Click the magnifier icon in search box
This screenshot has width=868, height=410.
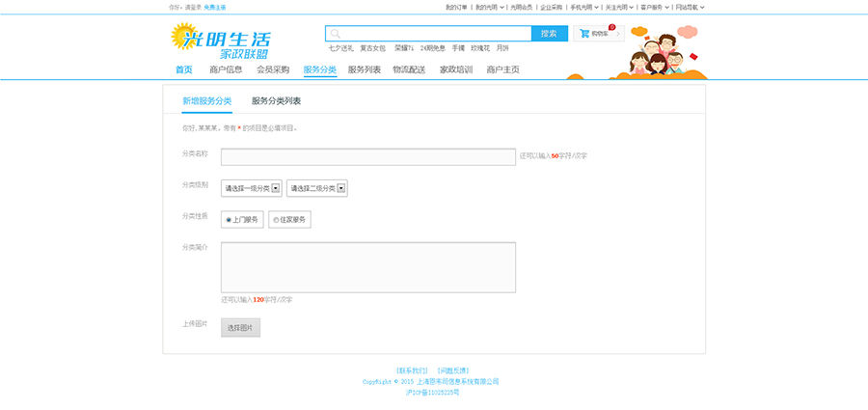(x=334, y=33)
